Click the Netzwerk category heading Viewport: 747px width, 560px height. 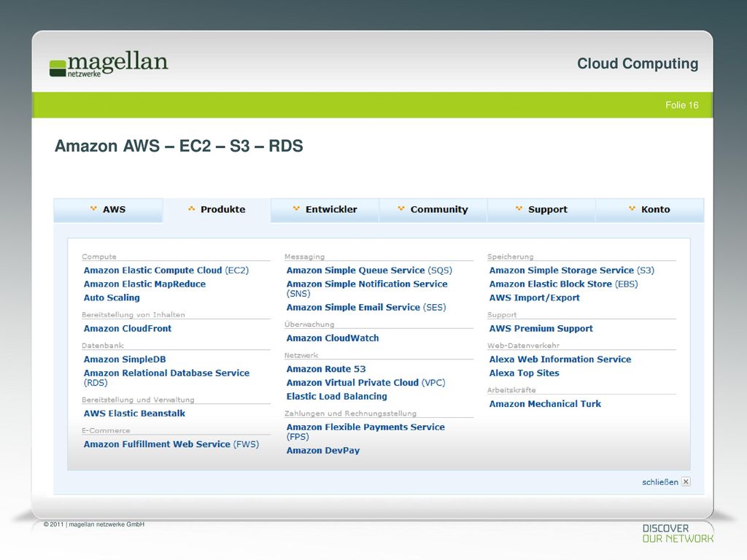[301, 355]
